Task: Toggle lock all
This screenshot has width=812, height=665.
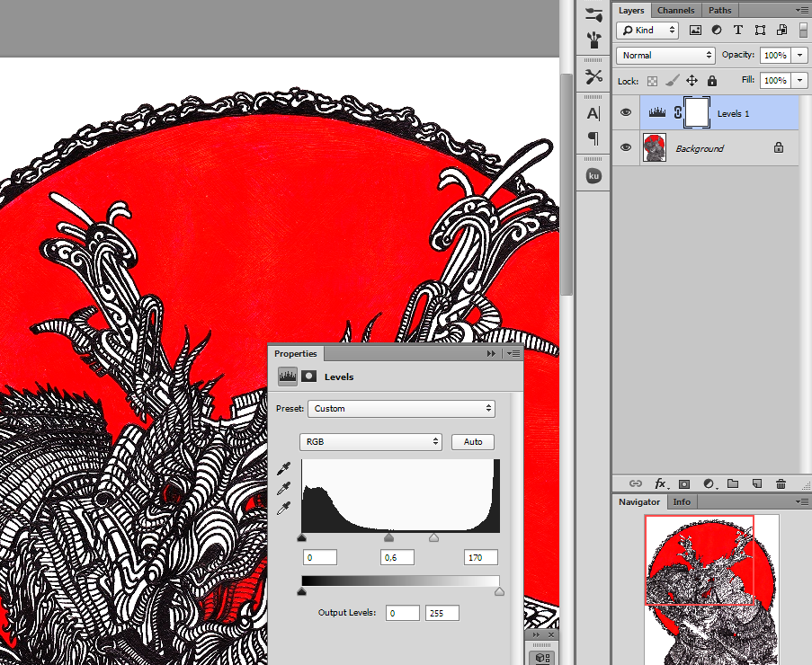Action: point(712,81)
